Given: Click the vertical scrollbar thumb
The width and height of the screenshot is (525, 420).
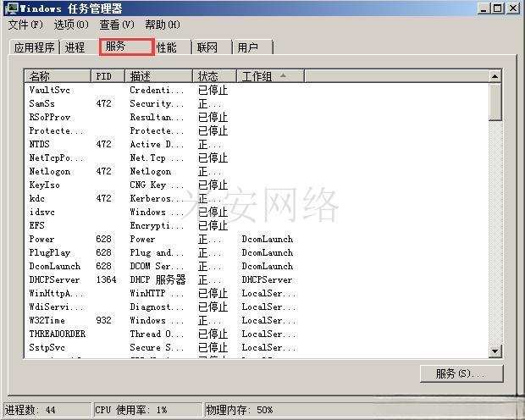Looking at the screenshot, I should [x=495, y=102].
